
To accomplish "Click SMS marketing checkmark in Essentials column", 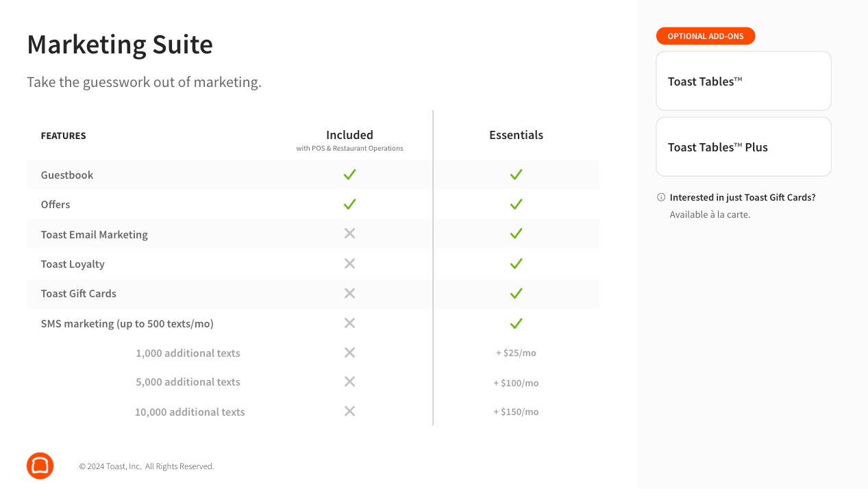I will pyautogui.click(x=516, y=323).
